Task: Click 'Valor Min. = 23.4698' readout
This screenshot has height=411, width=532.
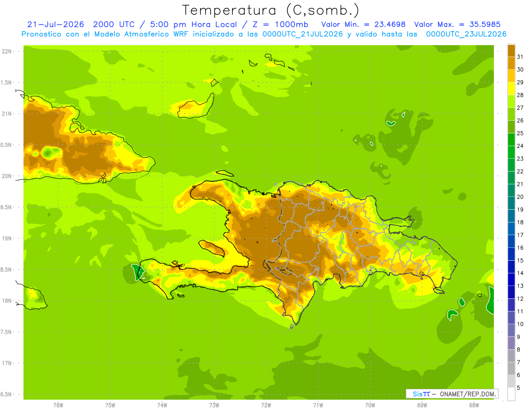Action: pos(363,24)
